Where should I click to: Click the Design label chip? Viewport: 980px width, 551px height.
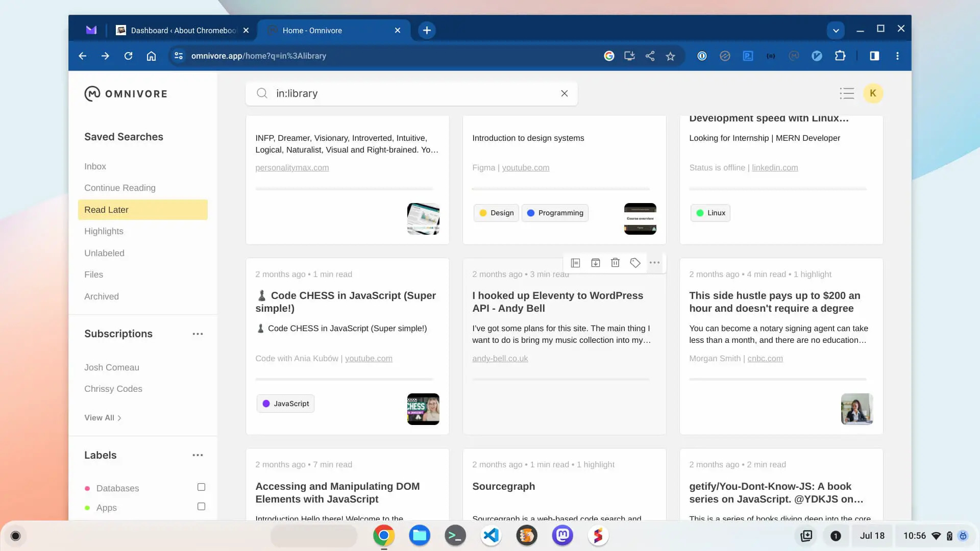[496, 213]
